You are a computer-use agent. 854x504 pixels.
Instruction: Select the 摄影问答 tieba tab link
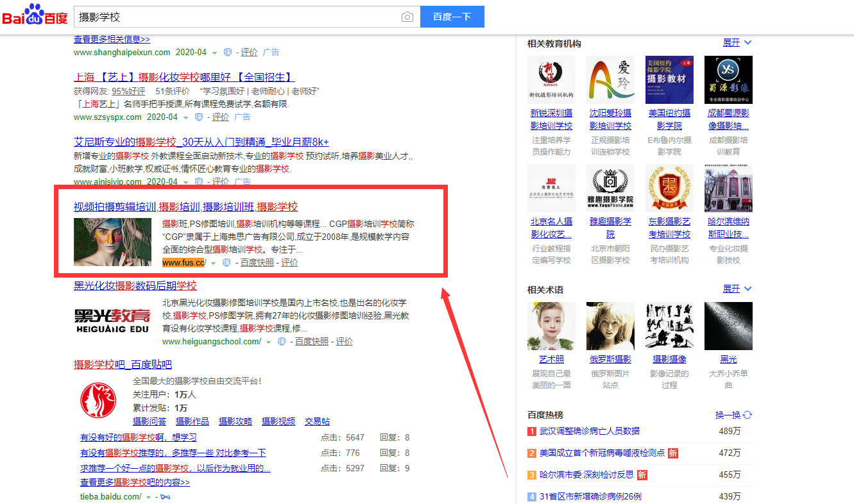click(149, 421)
